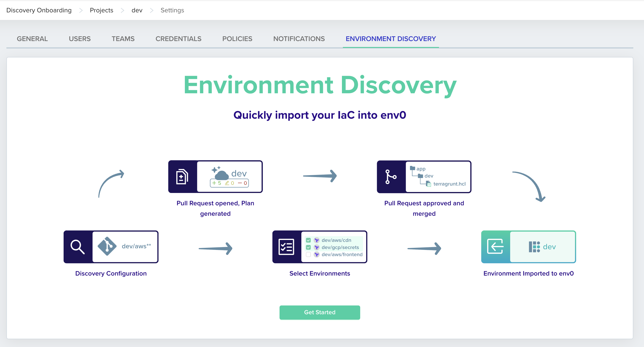Switch to the Credentials tab
This screenshot has width=644, height=347.
click(x=178, y=39)
